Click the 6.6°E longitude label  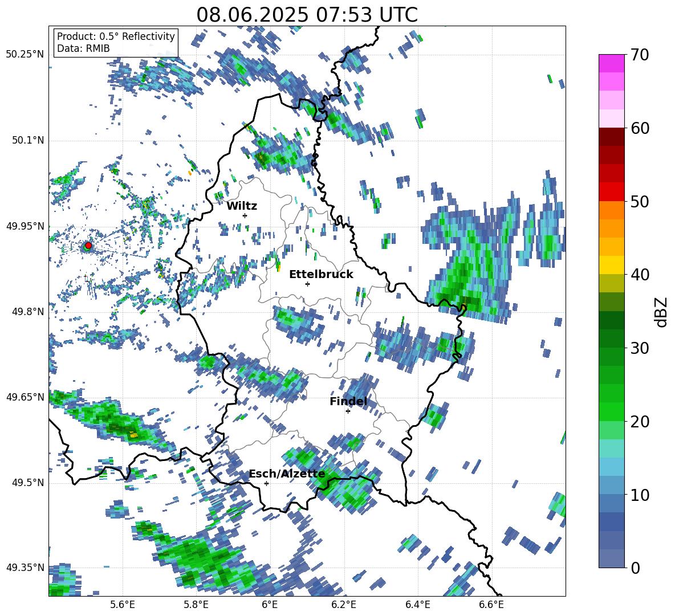491,605
